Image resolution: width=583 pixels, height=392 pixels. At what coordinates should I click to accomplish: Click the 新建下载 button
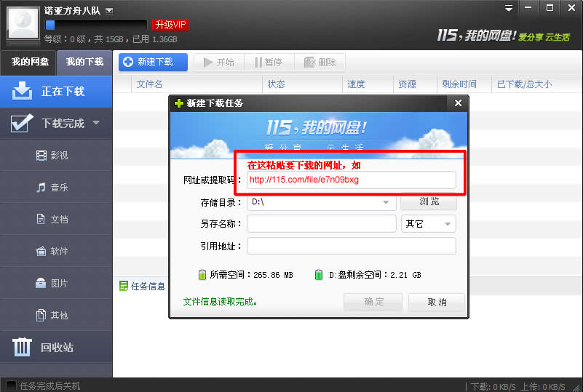coord(153,63)
